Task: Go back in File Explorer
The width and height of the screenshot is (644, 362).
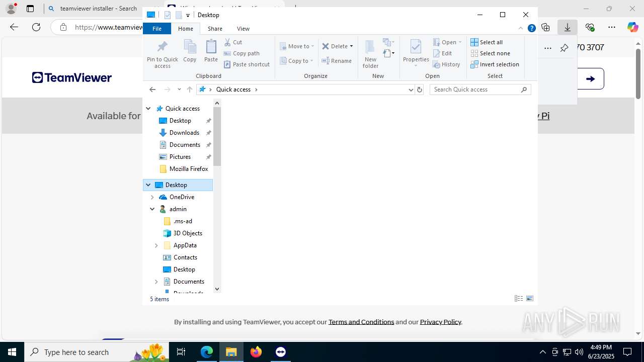Action: 152,89
